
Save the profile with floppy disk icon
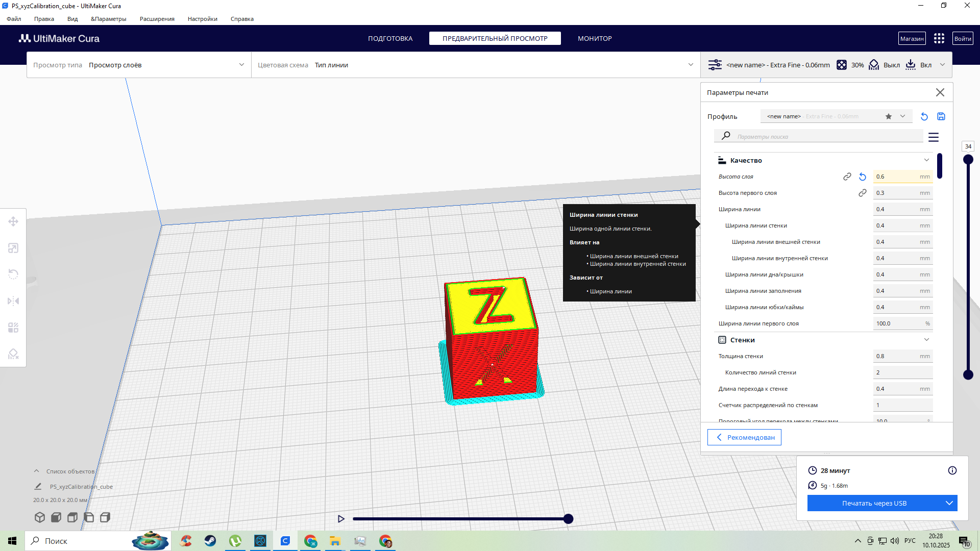(941, 116)
